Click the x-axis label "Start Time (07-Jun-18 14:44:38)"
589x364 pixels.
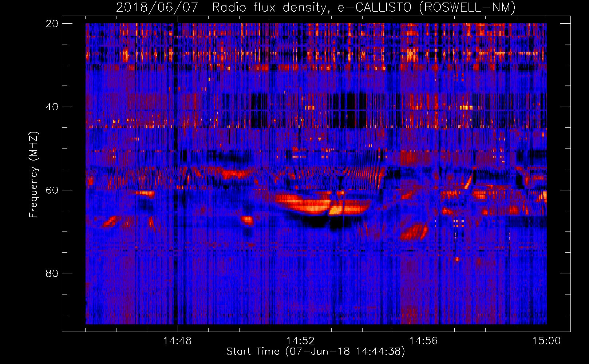pos(316,352)
